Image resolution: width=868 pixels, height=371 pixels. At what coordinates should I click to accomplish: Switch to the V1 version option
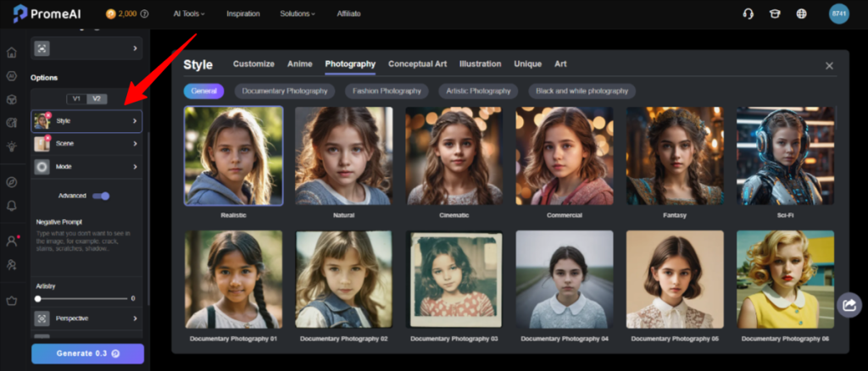tap(76, 98)
